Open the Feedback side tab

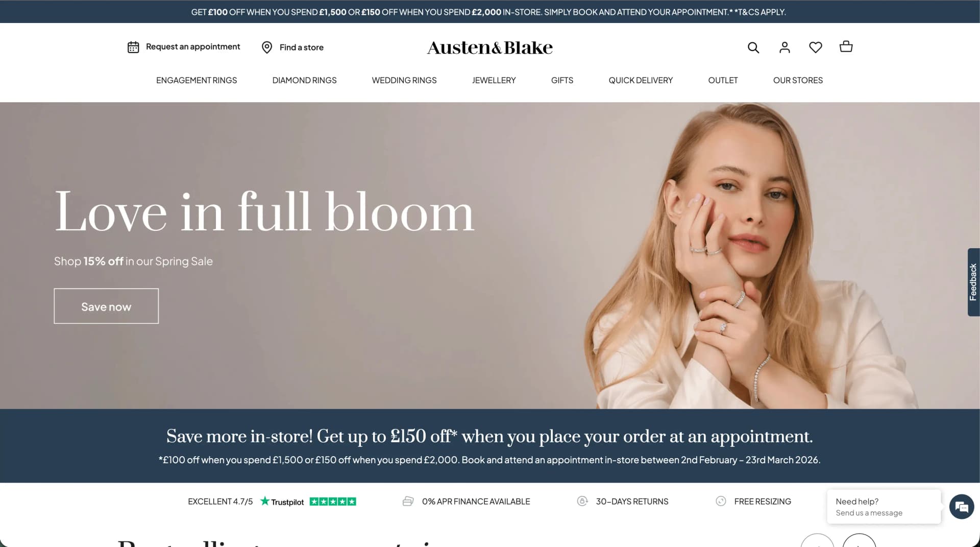coord(973,282)
